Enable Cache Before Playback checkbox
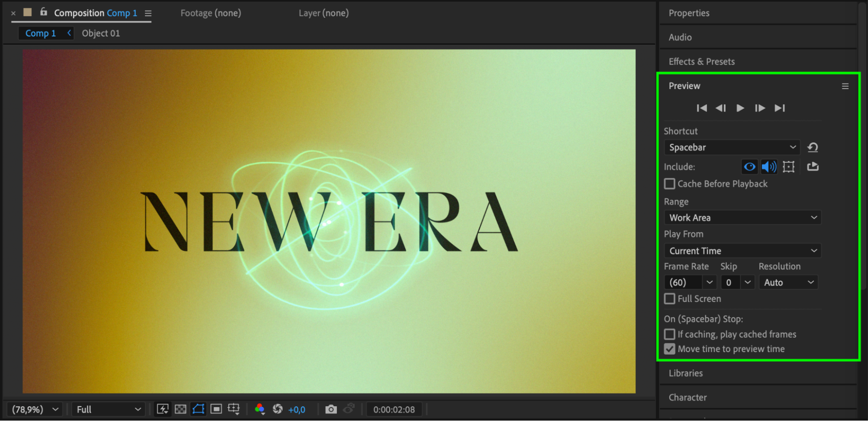 point(670,184)
